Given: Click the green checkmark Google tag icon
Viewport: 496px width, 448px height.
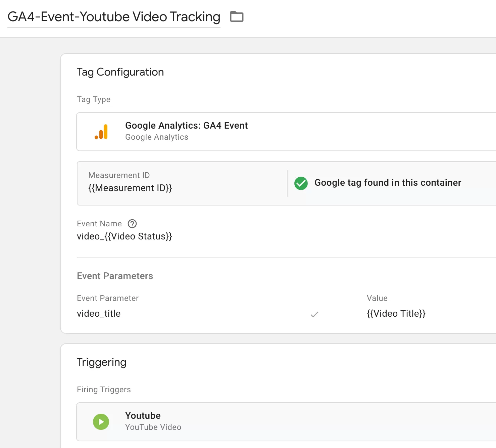Looking at the screenshot, I should [301, 183].
